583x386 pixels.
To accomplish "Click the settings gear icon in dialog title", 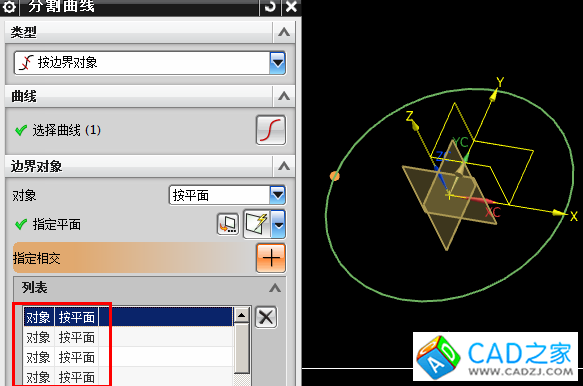I will (9, 7).
